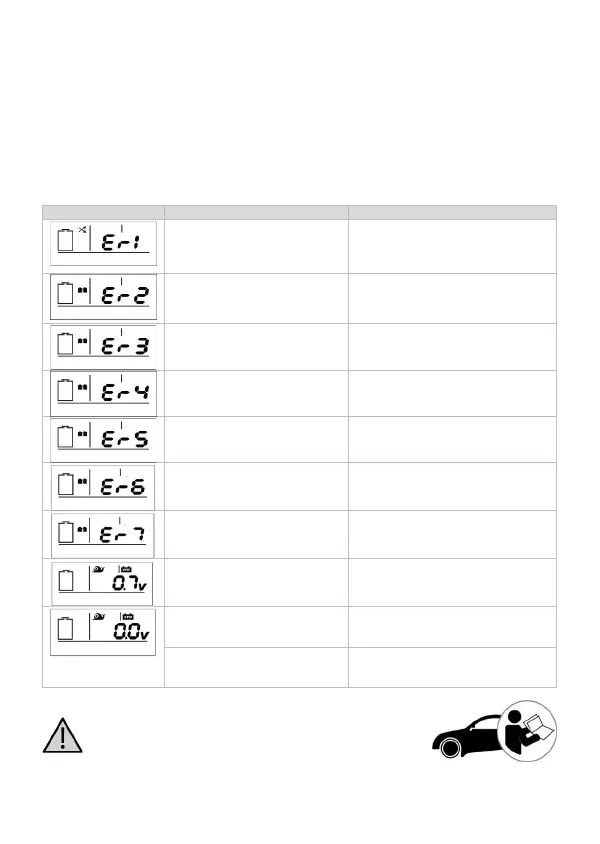Click the warning triangle icon
The width and height of the screenshot is (600, 844).
click(62, 737)
